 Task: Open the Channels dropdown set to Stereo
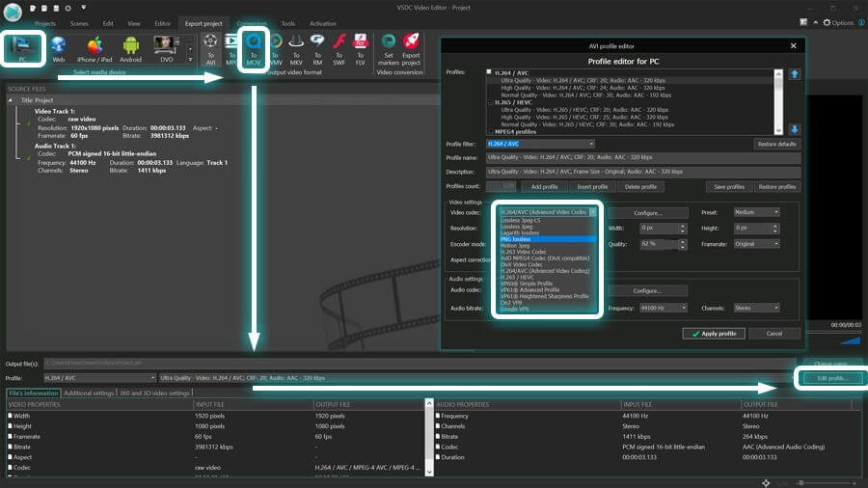click(x=756, y=309)
